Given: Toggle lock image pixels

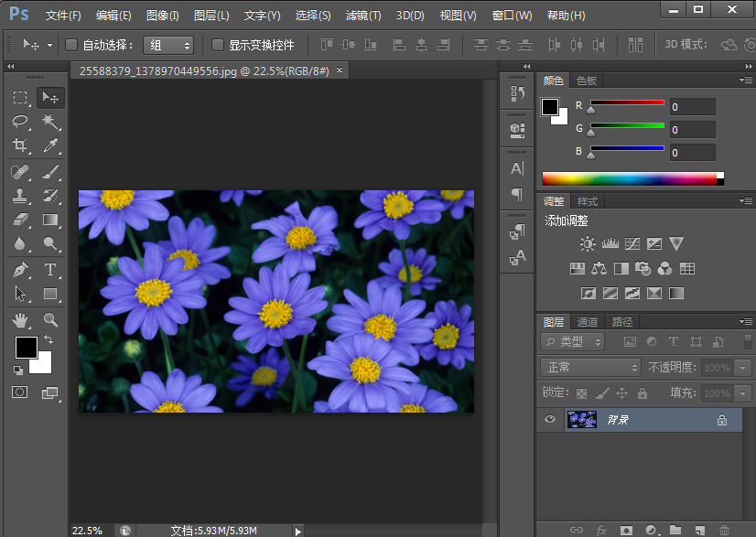Looking at the screenshot, I should (601, 393).
